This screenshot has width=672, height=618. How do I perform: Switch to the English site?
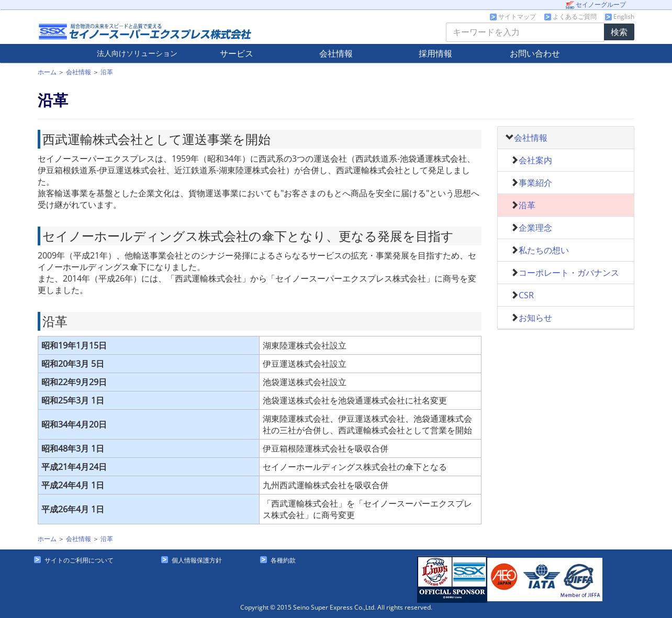point(624,17)
